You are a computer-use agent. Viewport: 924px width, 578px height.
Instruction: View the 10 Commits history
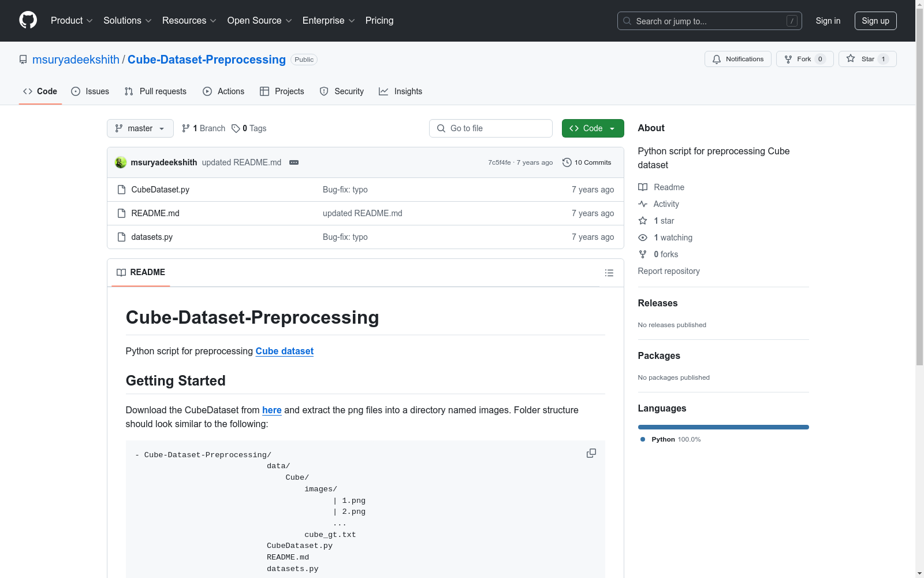[x=587, y=162]
